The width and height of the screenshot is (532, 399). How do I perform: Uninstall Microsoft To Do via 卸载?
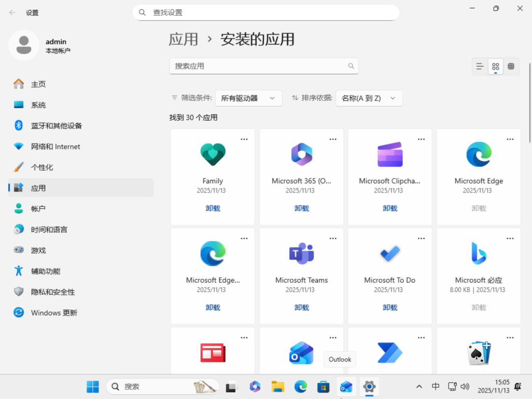click(390, 307)
